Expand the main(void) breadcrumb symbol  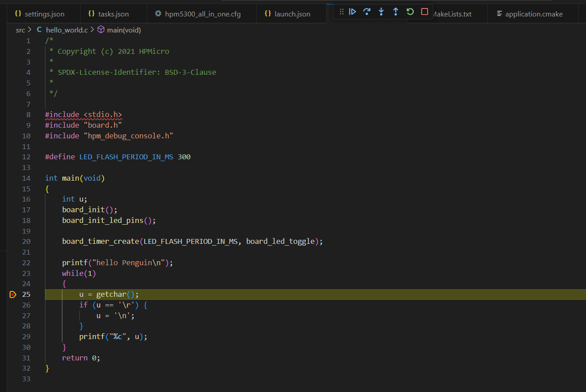[x=123, y=30]
